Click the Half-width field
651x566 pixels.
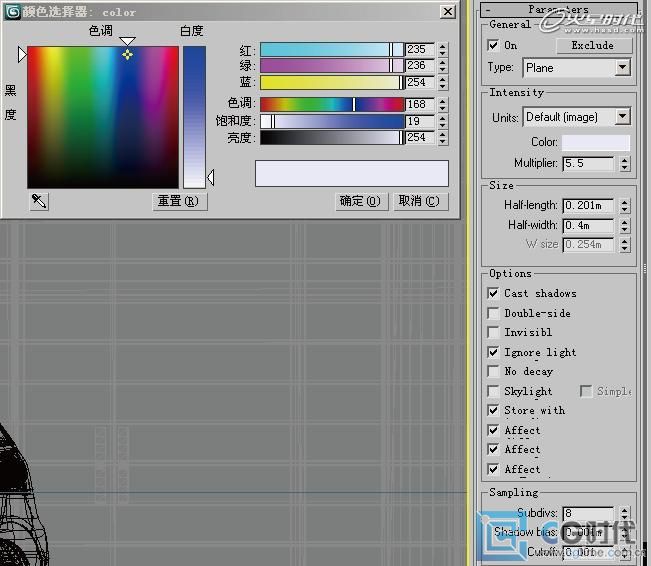(x=588, y=225)
